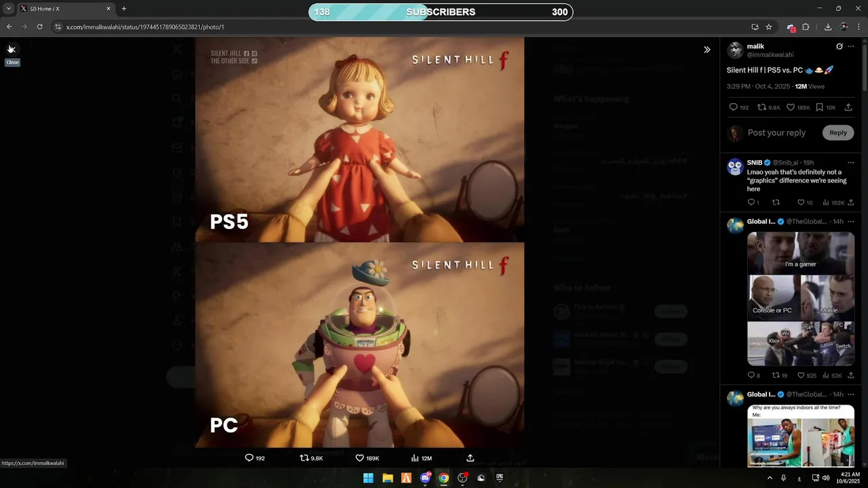Open more options on SNIB's reply

click(x=851, y=163)
